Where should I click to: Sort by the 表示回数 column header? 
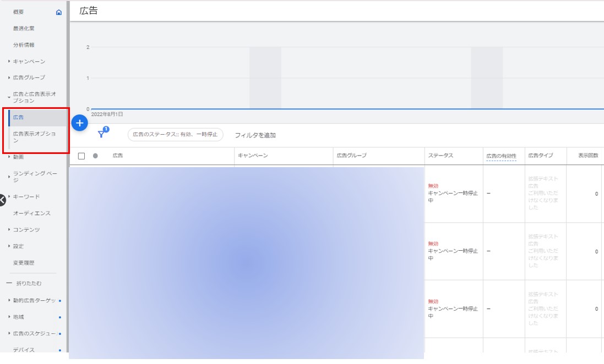point(588,156)
